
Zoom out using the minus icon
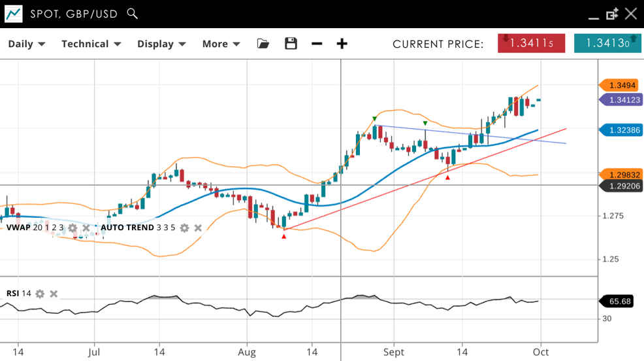pyautogui.click(x=317, y=44)
